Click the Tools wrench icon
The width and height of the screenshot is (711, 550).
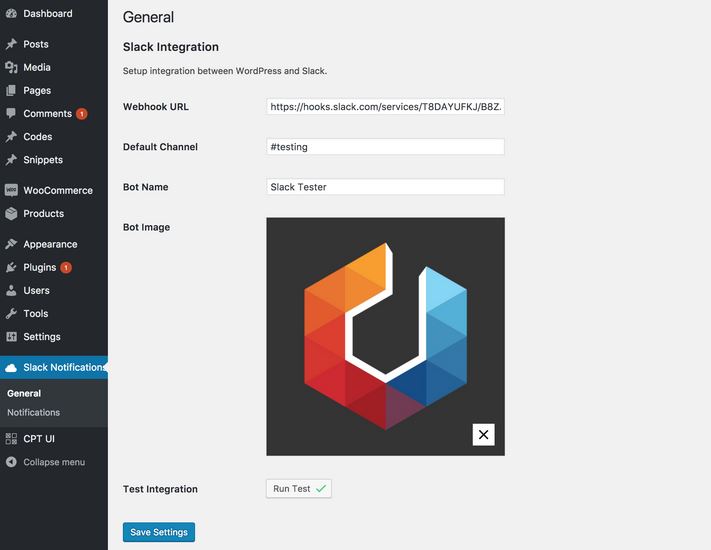[x=11, y=313]
